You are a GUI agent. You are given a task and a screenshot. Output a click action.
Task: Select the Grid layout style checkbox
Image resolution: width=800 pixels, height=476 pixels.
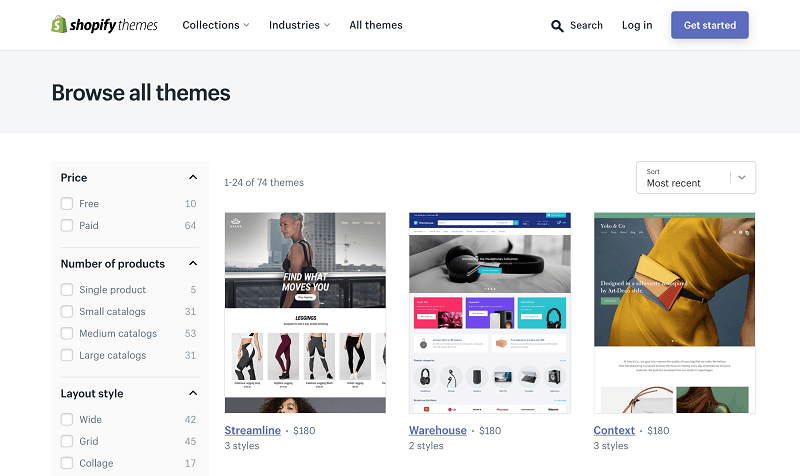pyautogui.click(x=67, y=442)
